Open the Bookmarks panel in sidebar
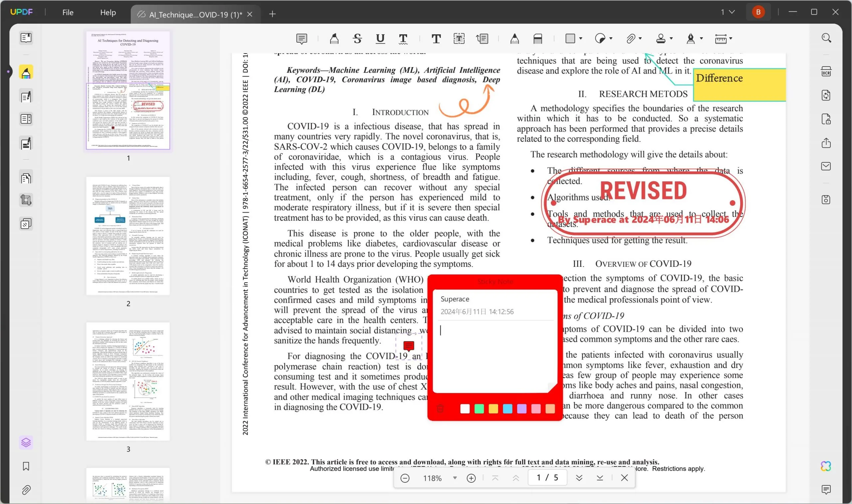The width and height of the screenshot is (852, 504). [x=26, y=466]
